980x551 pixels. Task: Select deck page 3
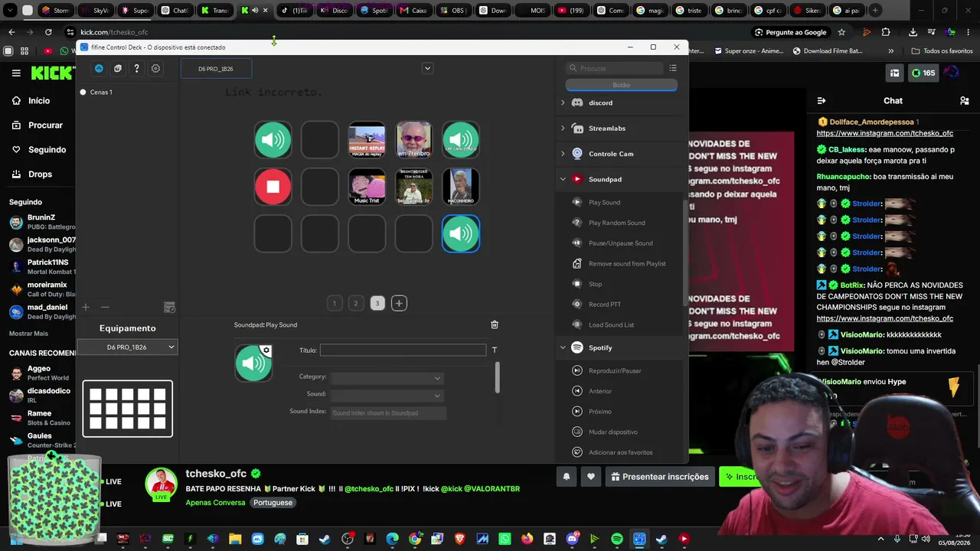pyautogui.click(x=377, y=303)
